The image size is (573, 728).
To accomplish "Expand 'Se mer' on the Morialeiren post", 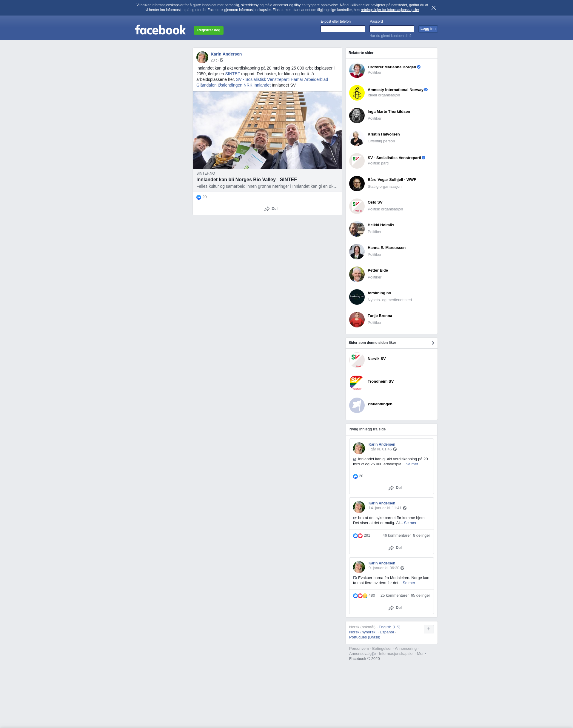I will (x=409, y=583).
